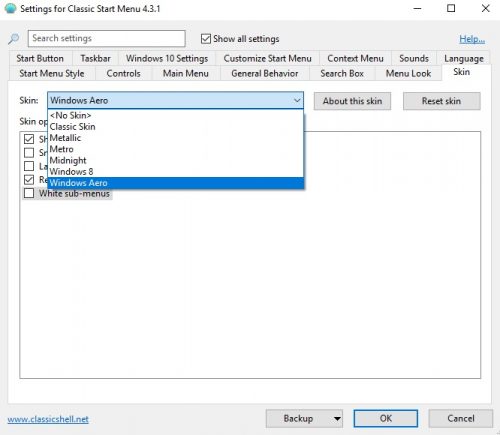
Task: Click the Classic Shell app icon in title bar
Action: pos(10,8)
